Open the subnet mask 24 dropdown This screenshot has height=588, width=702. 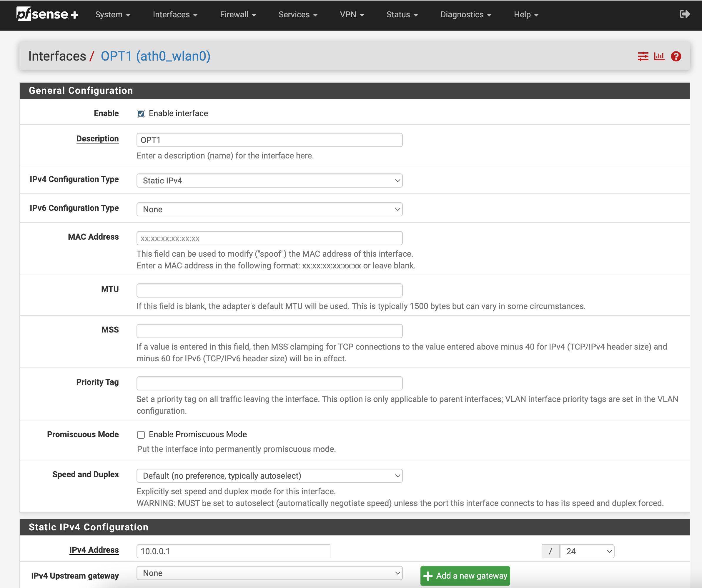587,551
